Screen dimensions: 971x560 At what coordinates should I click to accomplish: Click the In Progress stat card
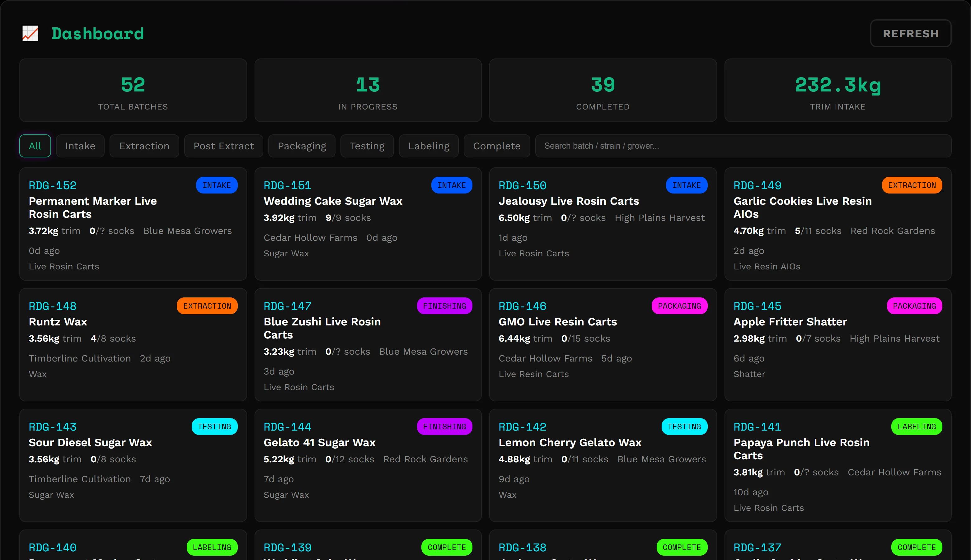[368, 91]
